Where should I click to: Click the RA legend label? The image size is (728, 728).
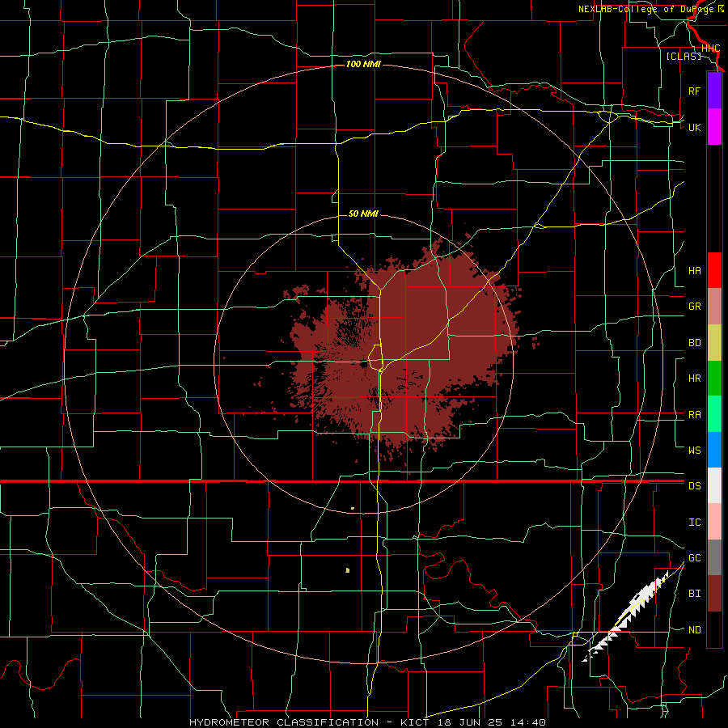694,414
